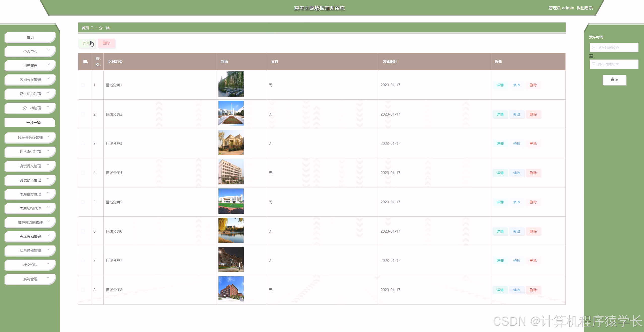Click the 查询 search button
This screenshot has width=644, height=332.
click(614, 79)
